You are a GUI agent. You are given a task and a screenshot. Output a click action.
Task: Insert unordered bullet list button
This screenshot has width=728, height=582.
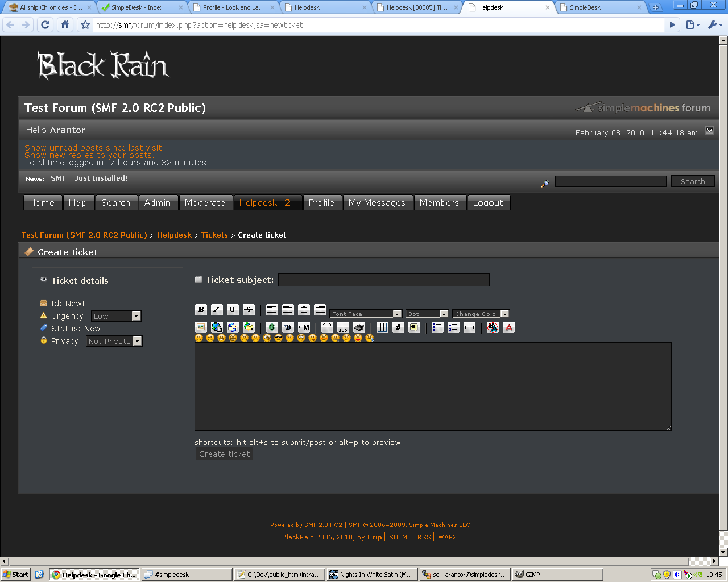tap(437, 327)
